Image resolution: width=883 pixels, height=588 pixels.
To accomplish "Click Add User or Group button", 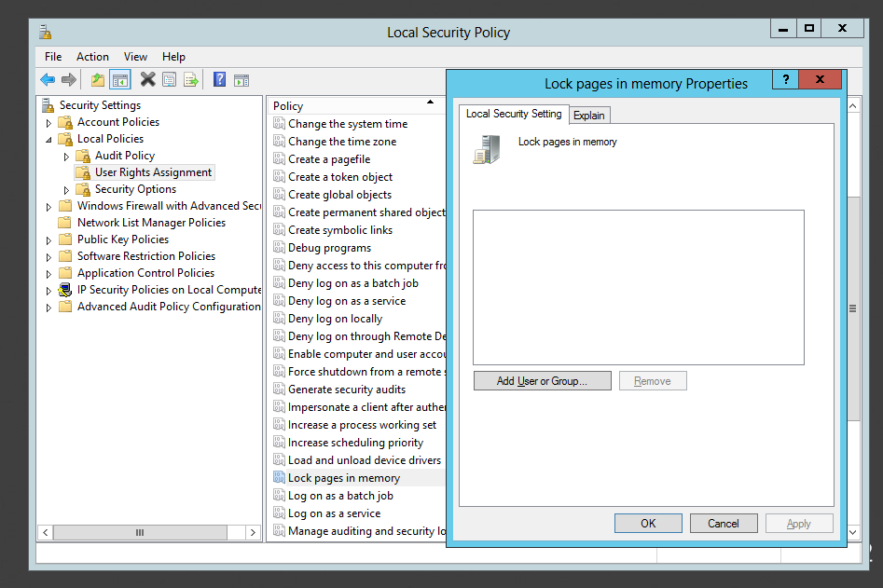I will pos(542,381).
